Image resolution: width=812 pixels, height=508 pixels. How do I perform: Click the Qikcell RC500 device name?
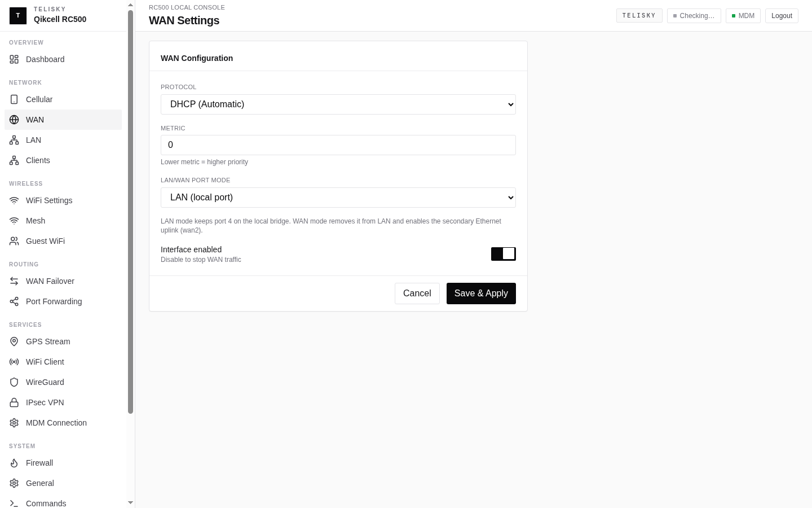[x=60, y=19]
